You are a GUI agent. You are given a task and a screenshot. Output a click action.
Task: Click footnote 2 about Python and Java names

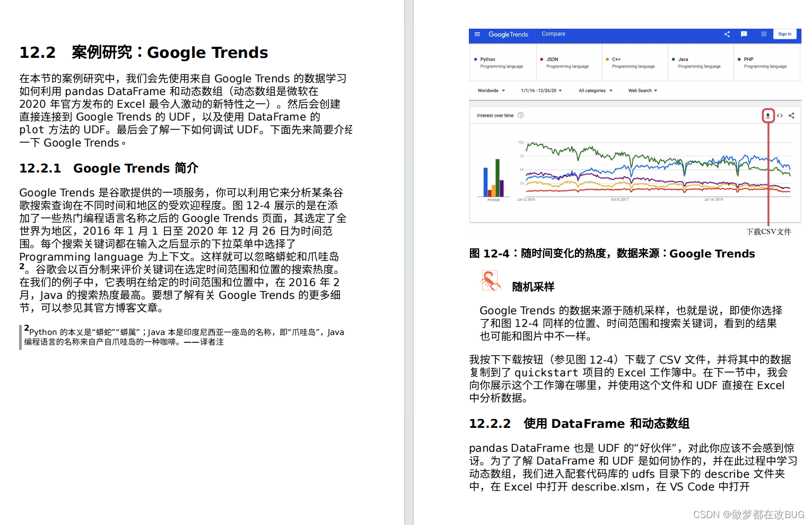tap(184, 337)
